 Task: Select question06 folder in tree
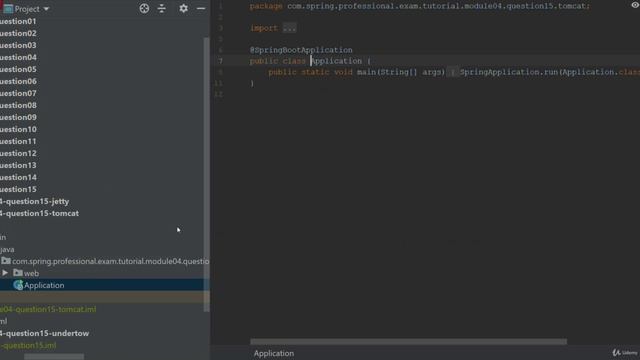coord(18,81)
